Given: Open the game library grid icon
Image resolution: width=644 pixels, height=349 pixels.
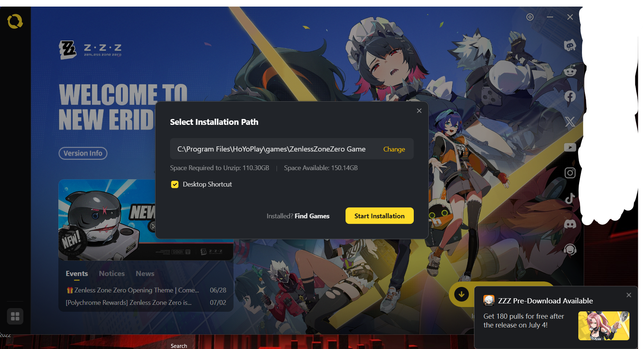Looking at the screenshot, I should click(x=15, y=316).
